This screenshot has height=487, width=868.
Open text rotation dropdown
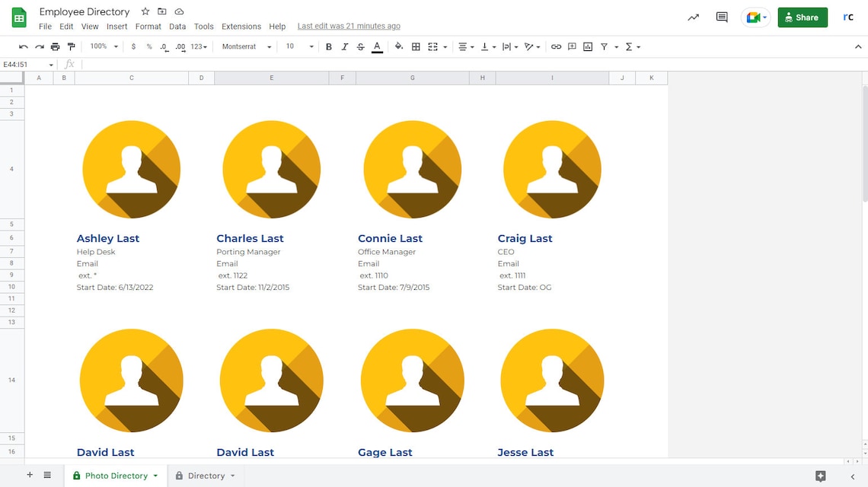(532, 47)
